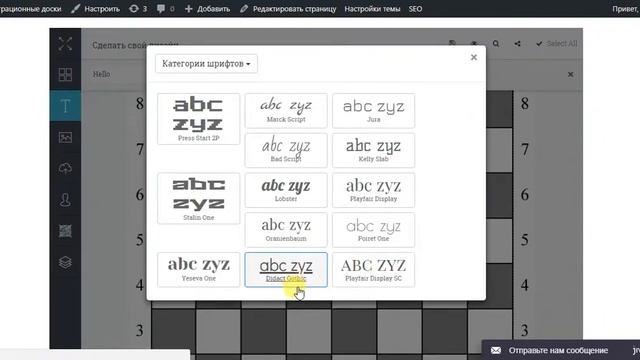Viewport: 640px width, 360px height.
Task: Choose the Playfair Display font
Action: 373,190
